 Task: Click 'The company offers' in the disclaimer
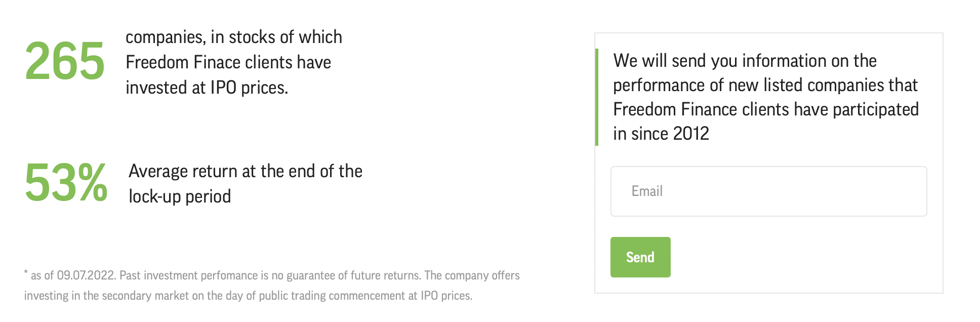[x=472, y=275]
